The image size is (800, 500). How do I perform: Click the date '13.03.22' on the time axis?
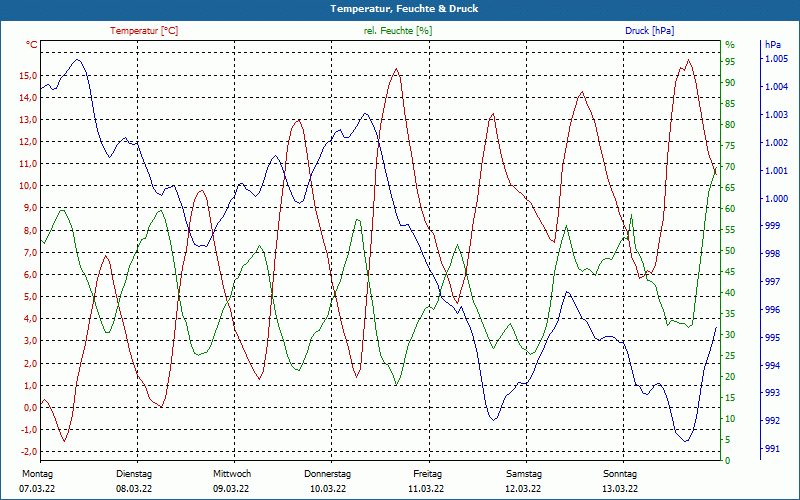620,489
